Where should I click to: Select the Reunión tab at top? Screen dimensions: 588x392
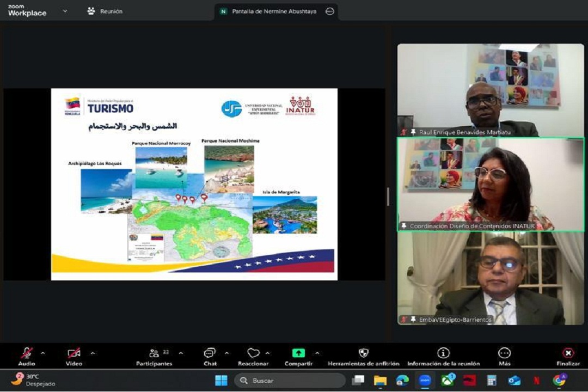coord(105,11)
